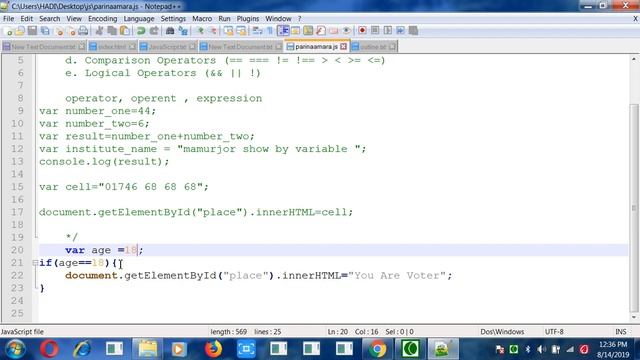Close current document via toolbar icon

point(59,31)
